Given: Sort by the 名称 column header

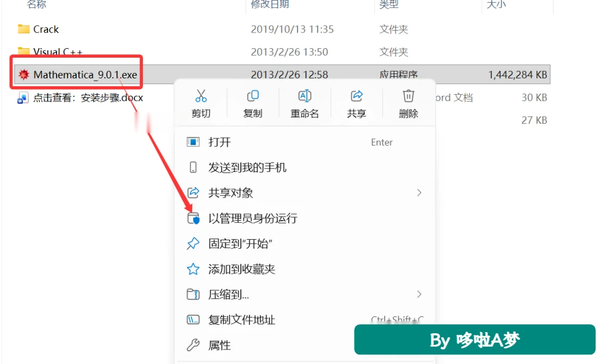Looking at the screenshot, I should click(36, 4).
